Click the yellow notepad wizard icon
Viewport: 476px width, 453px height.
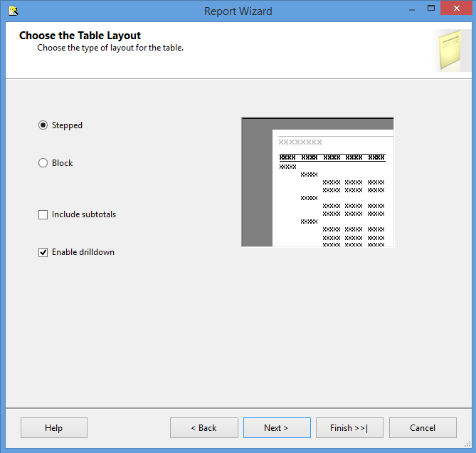[x=450, y=51]
